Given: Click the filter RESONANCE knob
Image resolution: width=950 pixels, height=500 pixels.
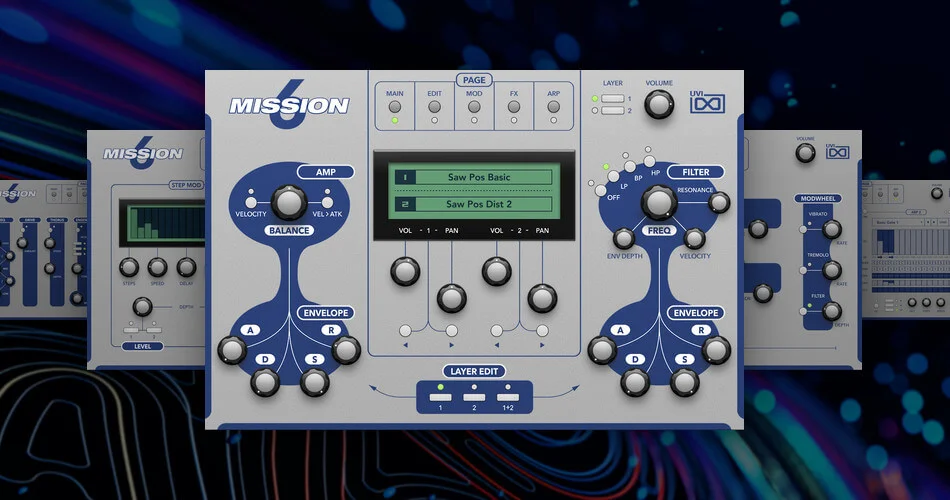Looking at the screenshot, I should 719,203.
